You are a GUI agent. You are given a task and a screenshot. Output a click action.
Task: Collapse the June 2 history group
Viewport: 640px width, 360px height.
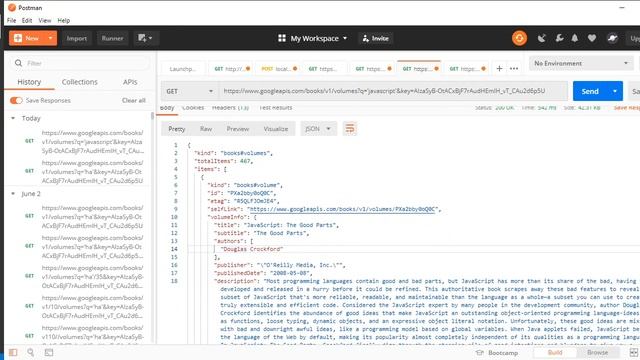tap(13, 194)
